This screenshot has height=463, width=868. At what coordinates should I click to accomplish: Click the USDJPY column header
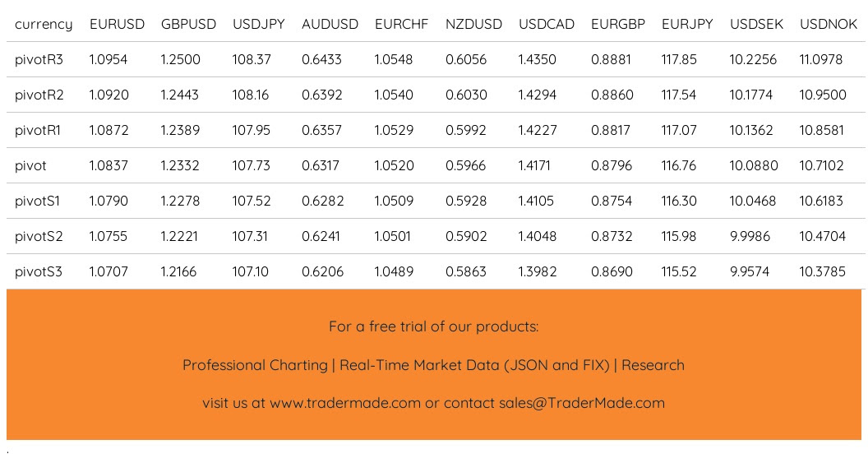(259, 25)
